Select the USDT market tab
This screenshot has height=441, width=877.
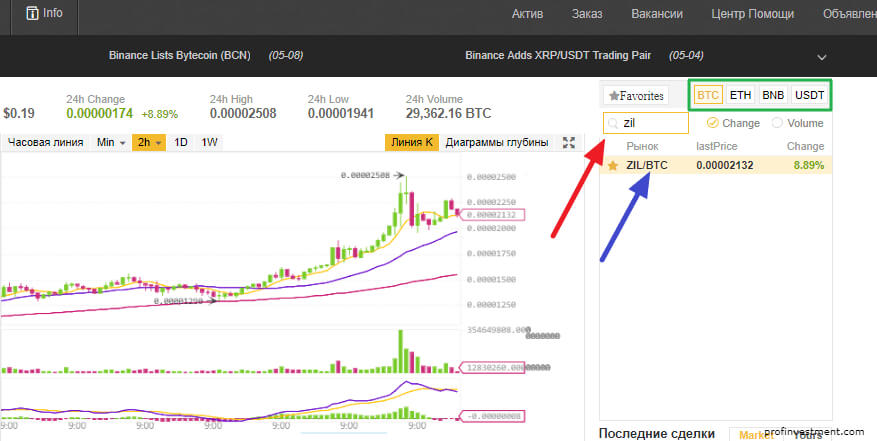809,95
